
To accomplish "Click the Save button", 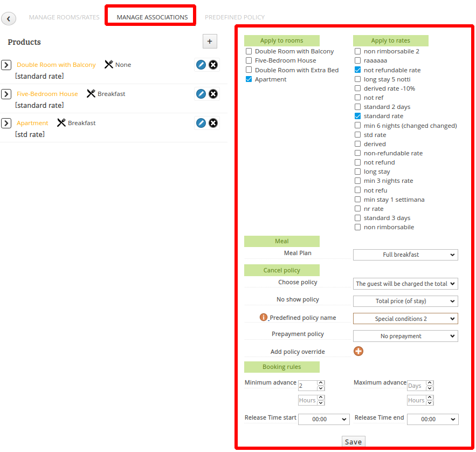I will pos(353,442).
